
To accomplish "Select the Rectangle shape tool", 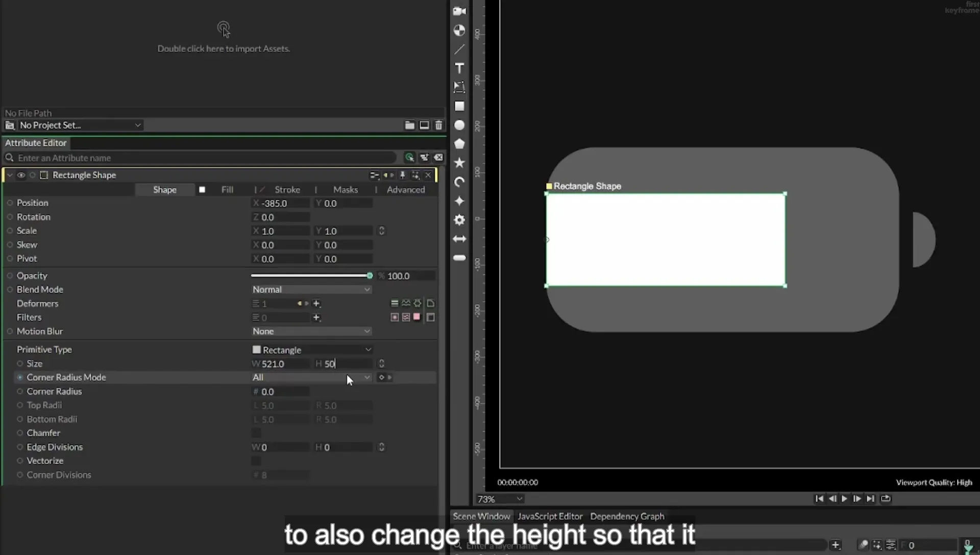I will click(459, 106).
